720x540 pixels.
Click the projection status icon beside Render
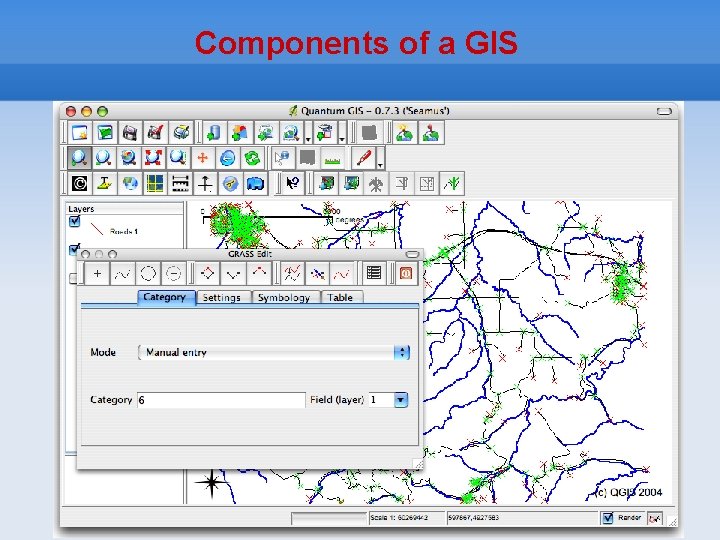coord(654,518)
